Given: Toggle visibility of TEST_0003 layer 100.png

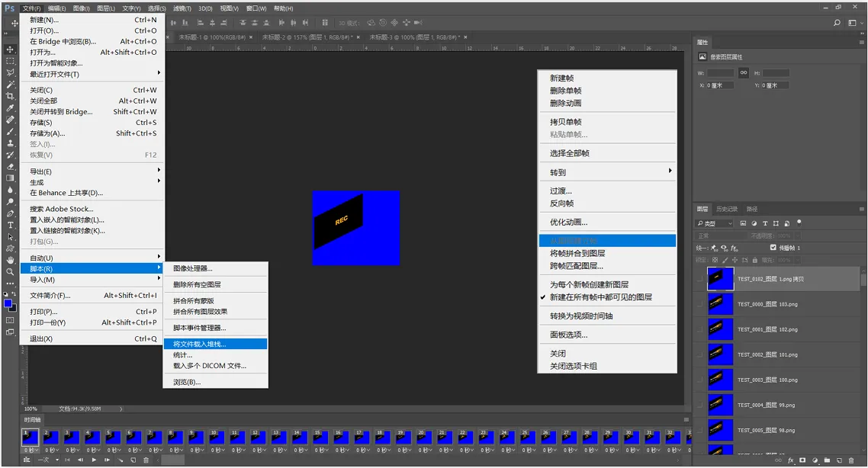Looking at the screenshot, I should click(x=699, y=380).
